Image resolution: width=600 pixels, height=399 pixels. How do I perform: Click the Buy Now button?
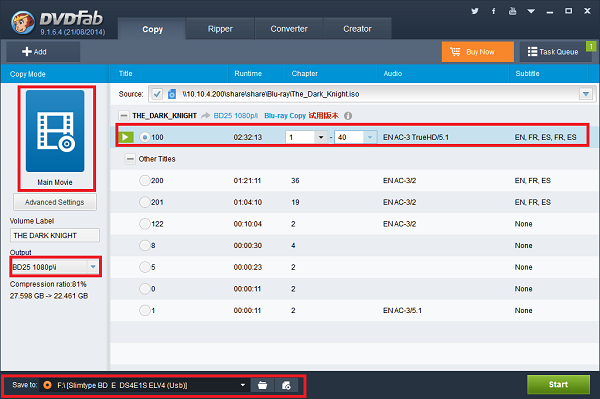[x=478, y=52]
